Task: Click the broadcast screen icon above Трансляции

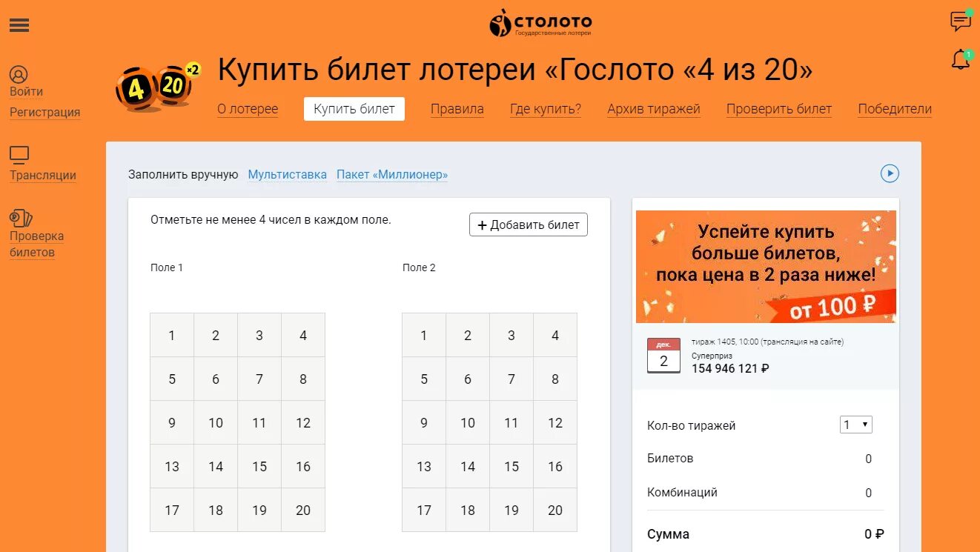Action: (x=19, y=155)
